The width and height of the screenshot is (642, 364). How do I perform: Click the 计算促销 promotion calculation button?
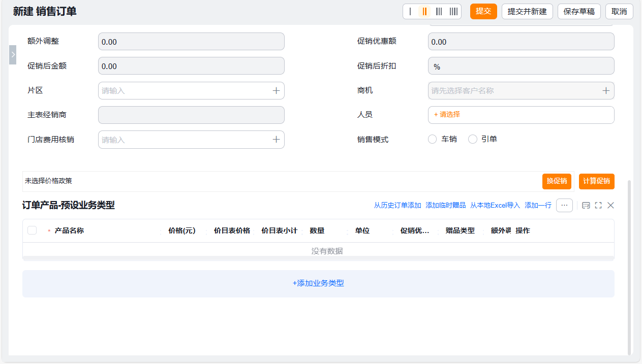coord(596,181)
